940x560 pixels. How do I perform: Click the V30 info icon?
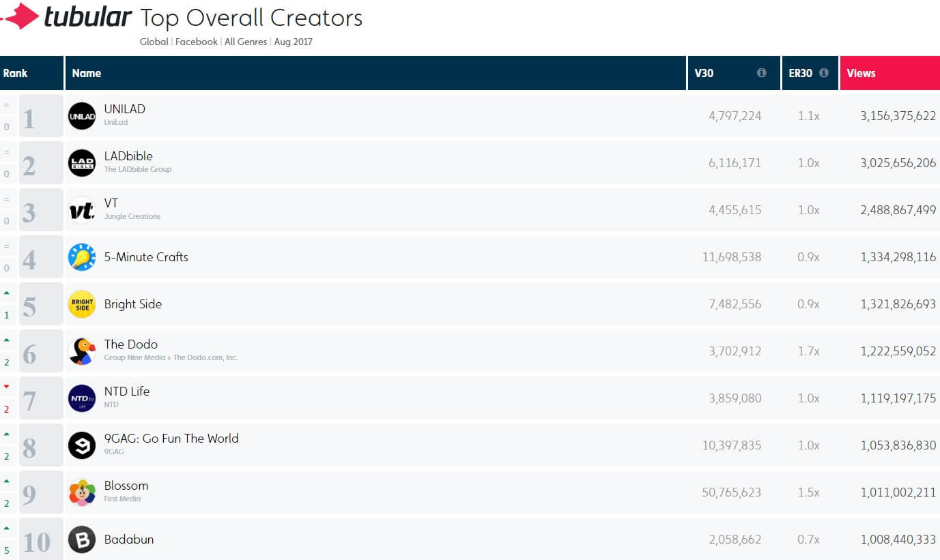(x=761, y=73)
